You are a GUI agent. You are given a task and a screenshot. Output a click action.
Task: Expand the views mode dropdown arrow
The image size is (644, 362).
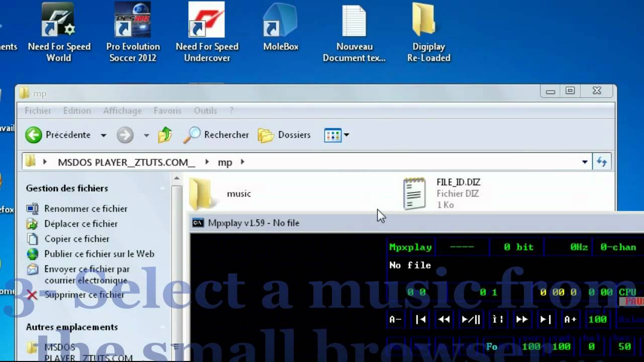[x=346, y=135]
